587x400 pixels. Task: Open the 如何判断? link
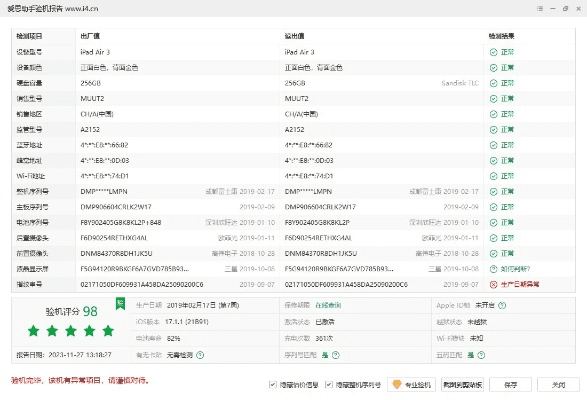(x=515, y=269)
